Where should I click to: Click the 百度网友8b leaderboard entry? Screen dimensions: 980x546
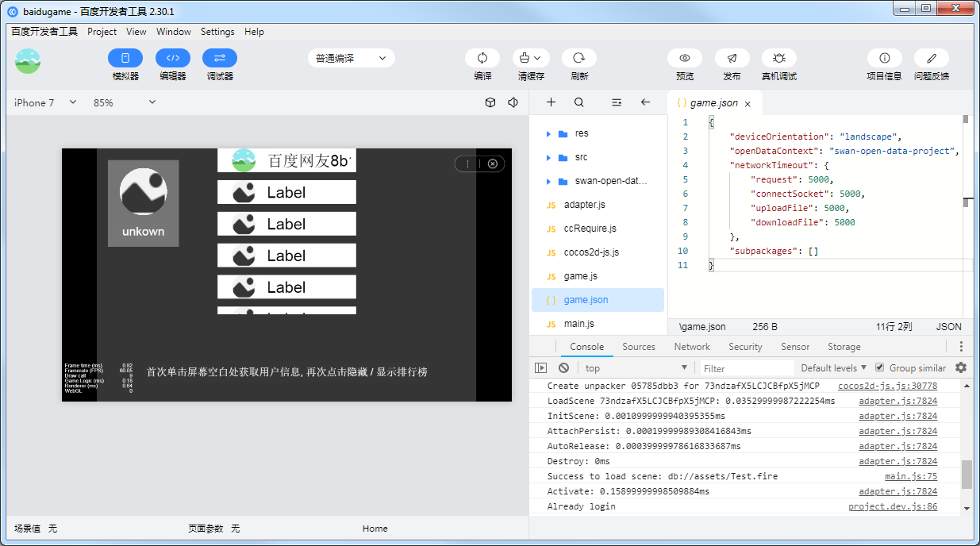(x=286, y=160)
